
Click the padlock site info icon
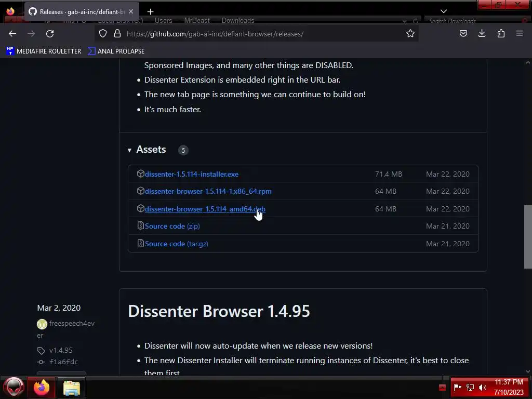(x=117, y=34)
